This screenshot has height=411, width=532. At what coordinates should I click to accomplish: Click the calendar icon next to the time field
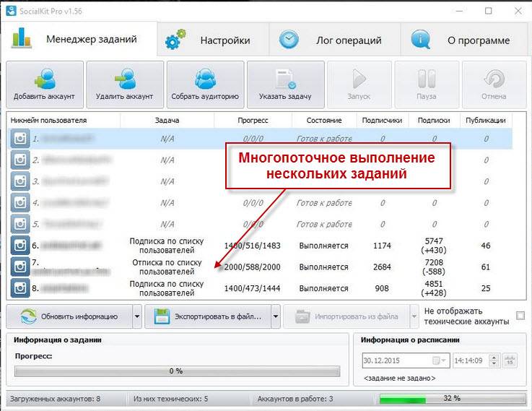click(x=510, y=360)
